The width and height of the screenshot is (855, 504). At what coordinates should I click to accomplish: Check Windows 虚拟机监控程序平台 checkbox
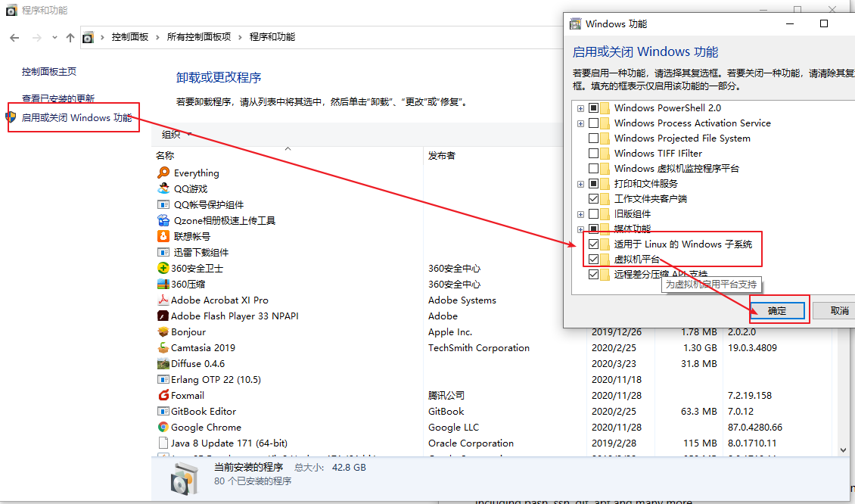point(593,169)
